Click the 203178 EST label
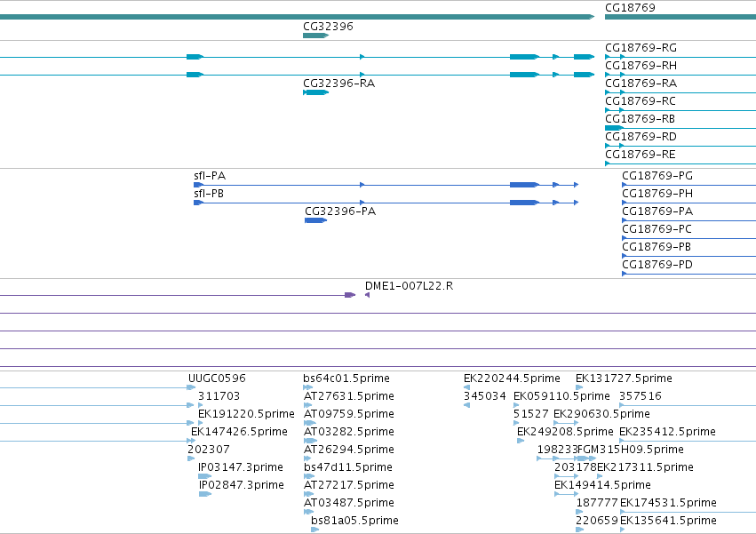The image size is (756, 534). (575, 467)
